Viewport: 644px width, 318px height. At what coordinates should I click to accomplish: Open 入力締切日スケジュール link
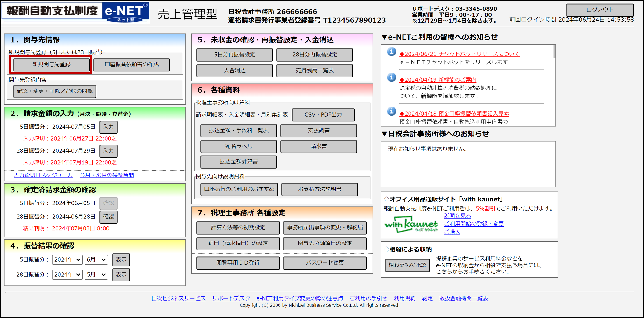coord(43,175)
